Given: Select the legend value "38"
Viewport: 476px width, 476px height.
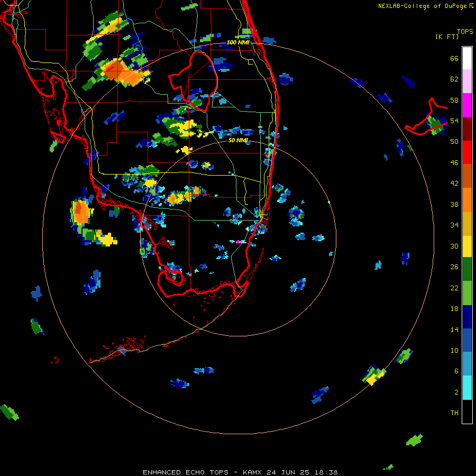Looking at the screenshot, I should 454,204.
